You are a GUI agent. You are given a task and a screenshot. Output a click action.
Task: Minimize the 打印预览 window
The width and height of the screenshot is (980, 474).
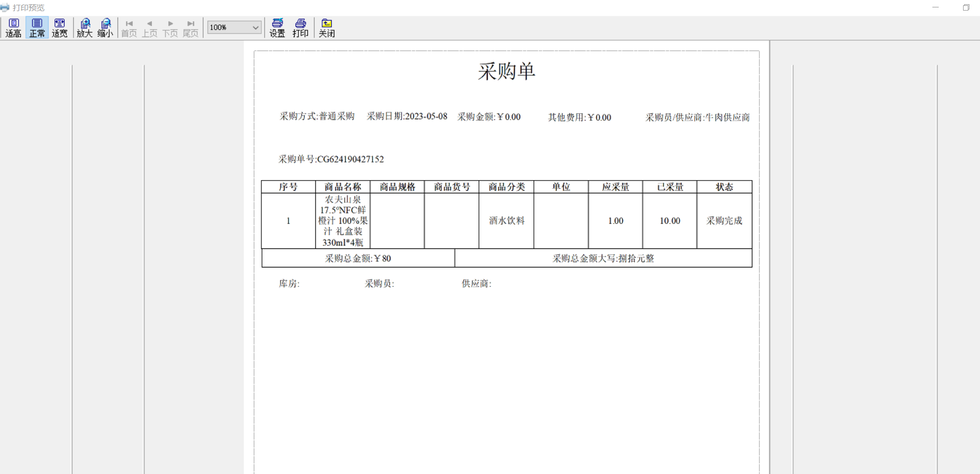click(936, 7)
